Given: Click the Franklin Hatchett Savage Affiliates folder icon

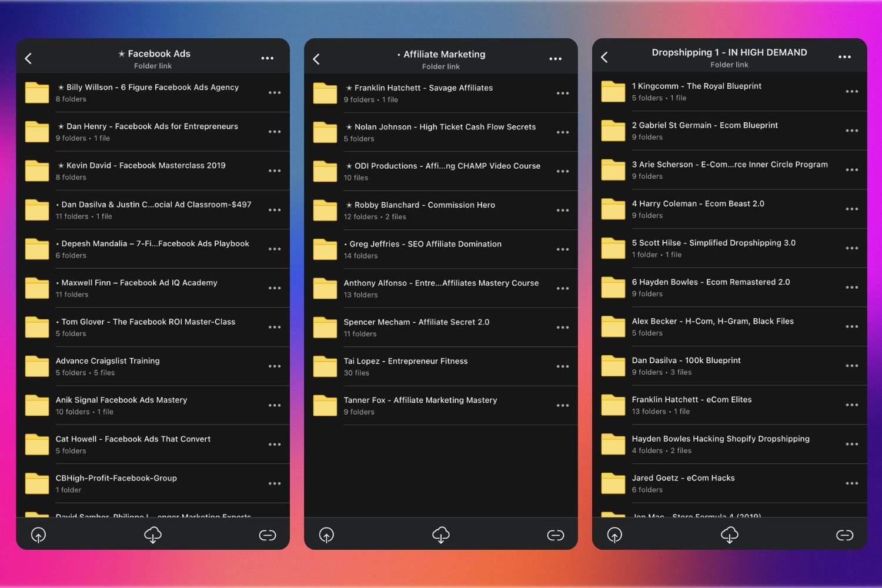Looking at the screenshot, I should [x=325, y=93].
